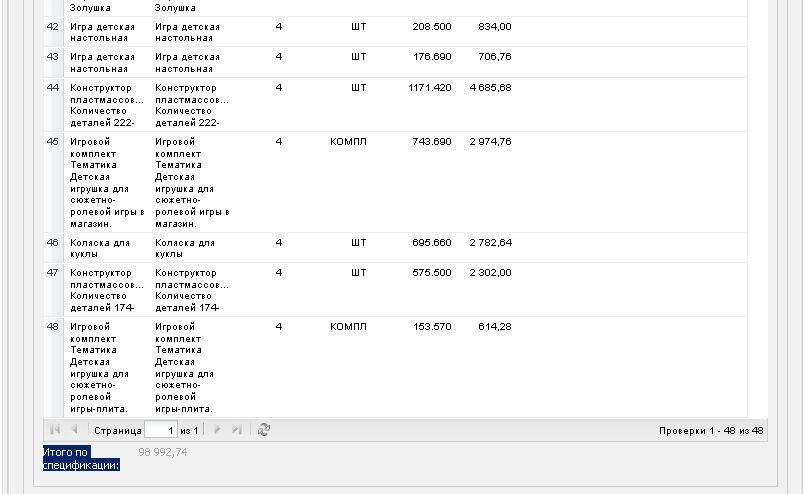Click price value 208.500

point(432,27)
